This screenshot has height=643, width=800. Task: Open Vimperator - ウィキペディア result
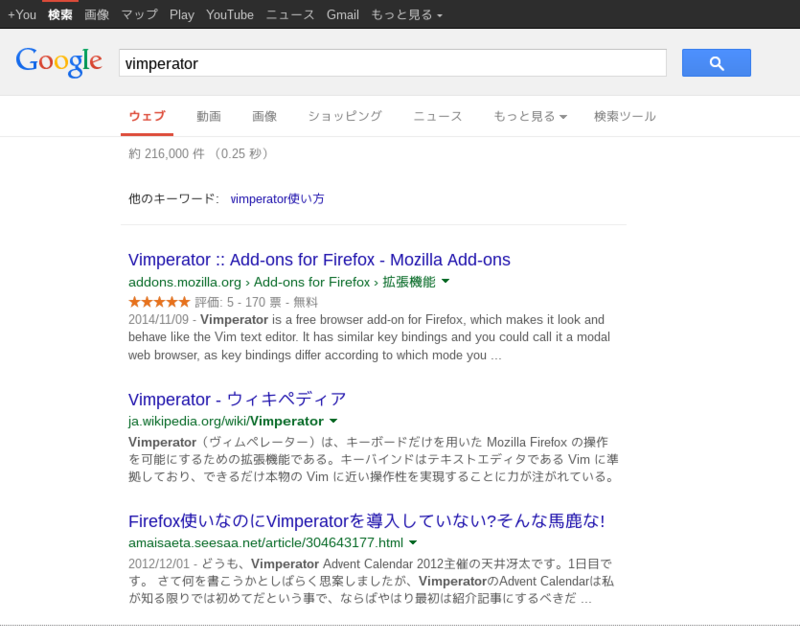coord(237,399)
